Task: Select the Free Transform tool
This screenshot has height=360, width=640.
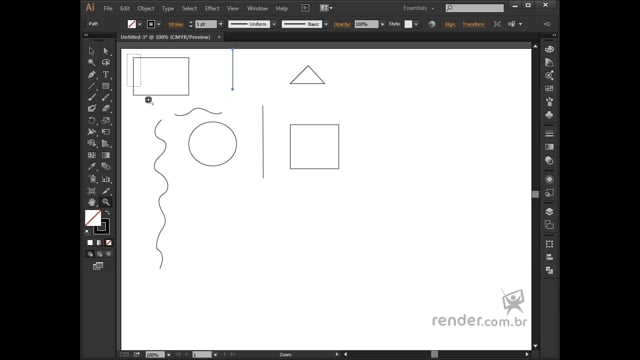Action: [x=106, y=132]
